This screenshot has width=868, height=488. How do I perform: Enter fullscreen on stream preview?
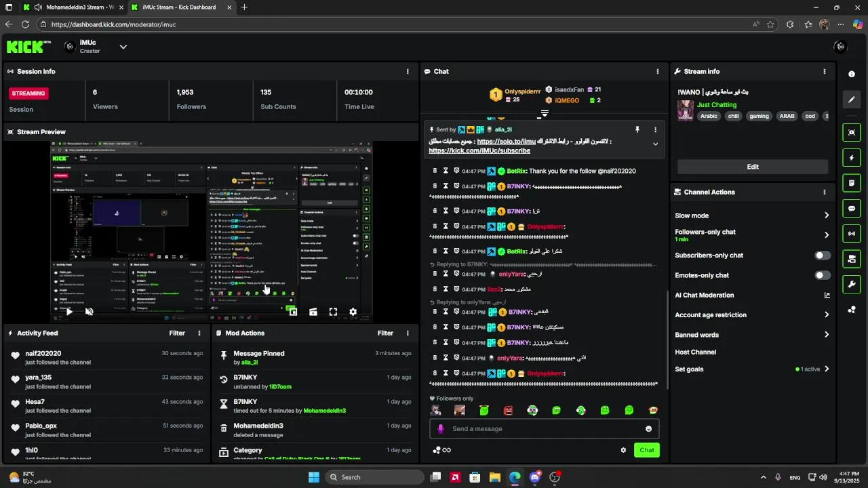pos(333,312)
